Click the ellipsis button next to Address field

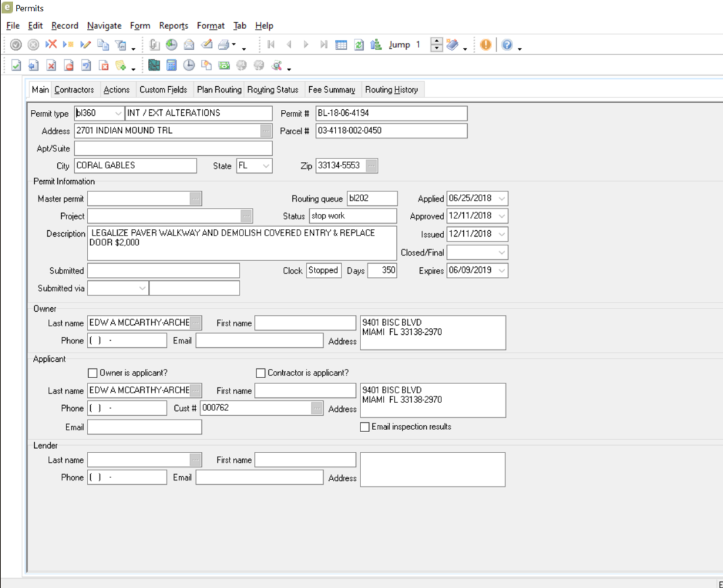tap(266, 131)
